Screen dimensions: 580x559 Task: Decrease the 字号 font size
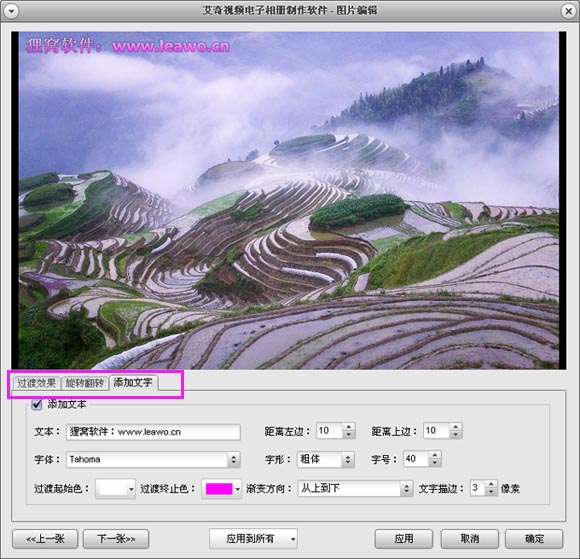(x=435, y=463)
